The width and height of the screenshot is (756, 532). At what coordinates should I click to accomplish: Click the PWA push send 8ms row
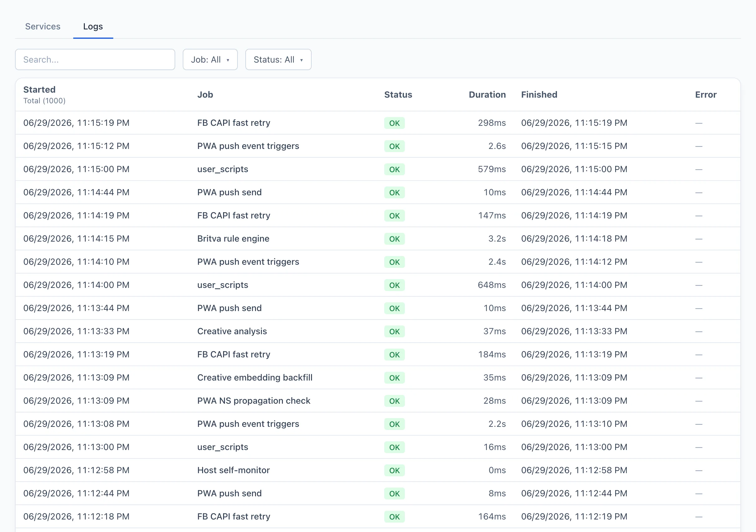point(378,493)
